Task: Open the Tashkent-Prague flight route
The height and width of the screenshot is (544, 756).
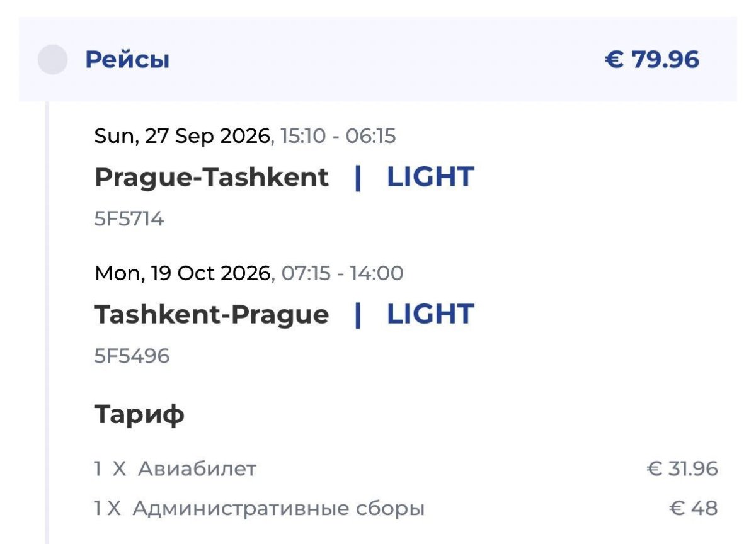Action: point(211,315)
